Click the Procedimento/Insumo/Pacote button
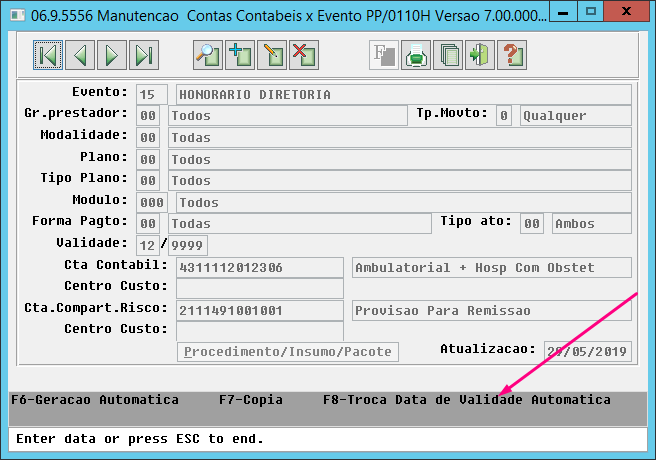The height and width of the screenshot is (460, 656). click(288, 352)
